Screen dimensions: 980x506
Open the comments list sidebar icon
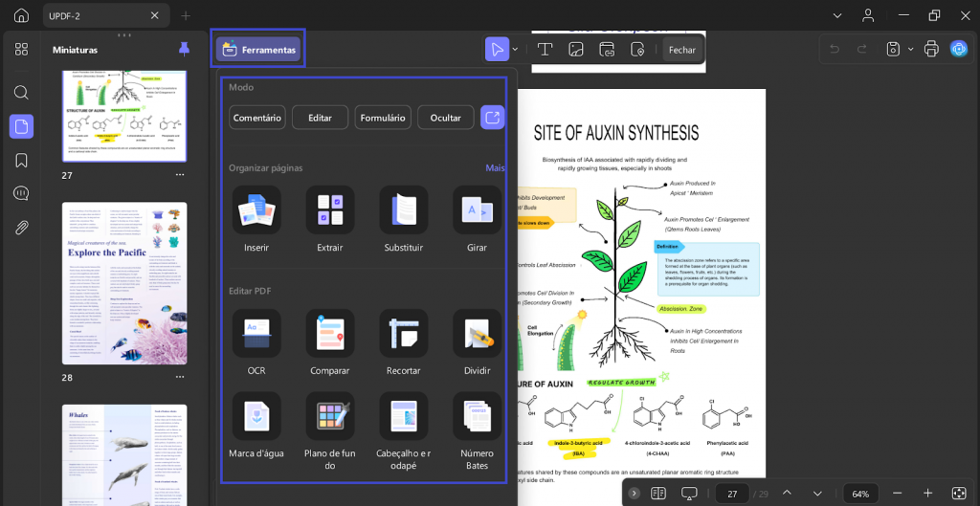click(21, 193)
